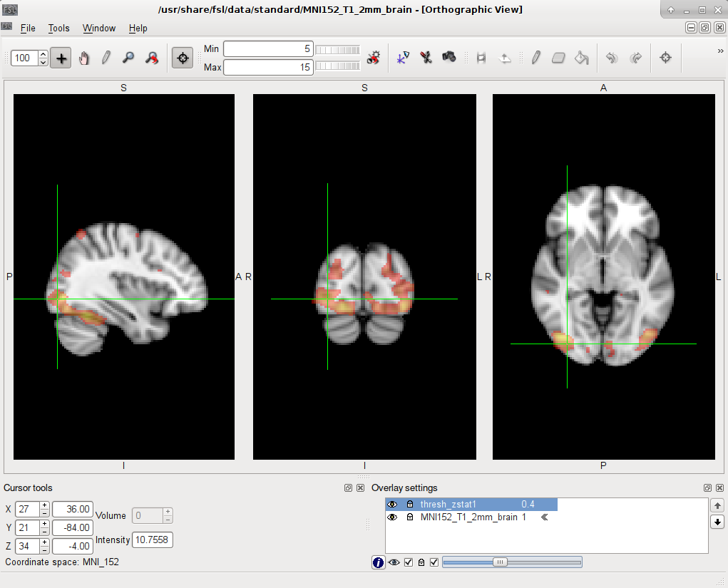
Task: Move the selected overlay up
Action: tap(717, 505)
